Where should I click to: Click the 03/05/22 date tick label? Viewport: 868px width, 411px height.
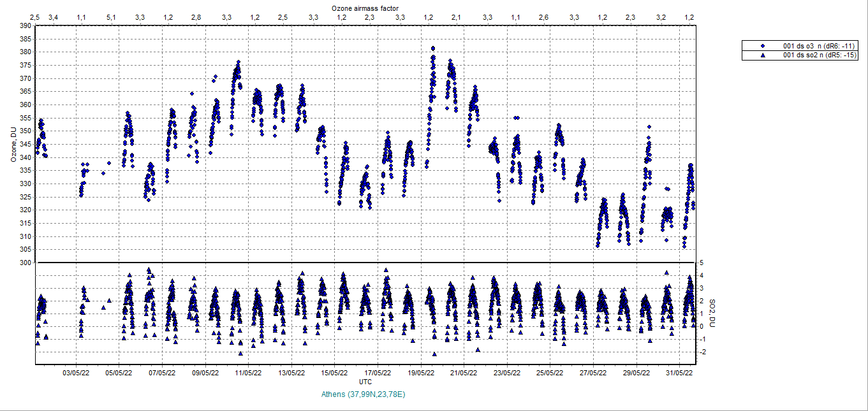pyautogui.click(x=75, y=373)
